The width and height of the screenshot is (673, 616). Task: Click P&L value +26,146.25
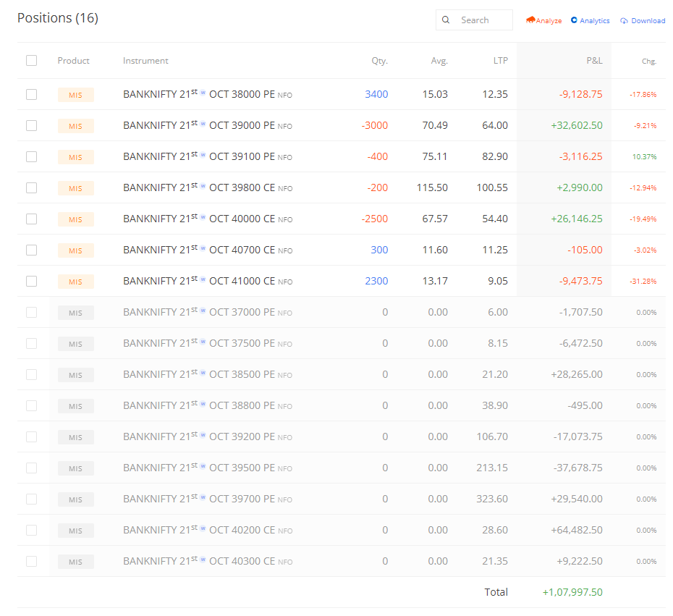577,219
